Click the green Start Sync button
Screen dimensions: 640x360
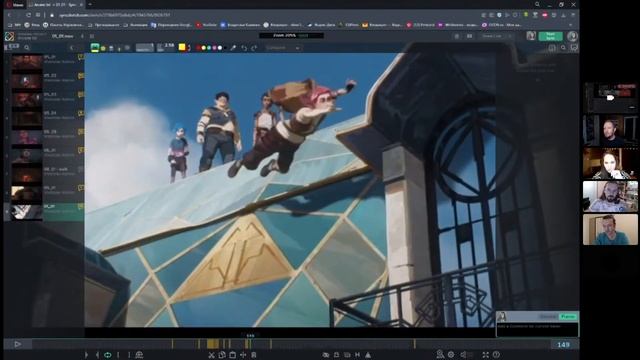(x=550, y=36)
